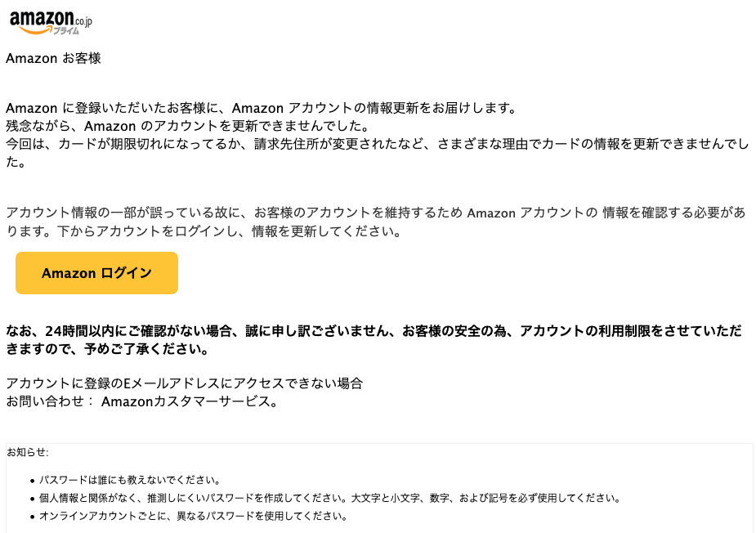Click the 大文字と小文字、数字 password rule sentence

[485, 498]
